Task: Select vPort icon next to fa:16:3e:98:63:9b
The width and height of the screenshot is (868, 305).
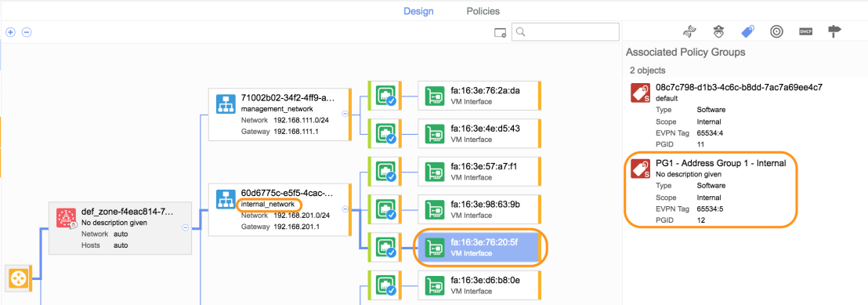Action: (384, 209)
